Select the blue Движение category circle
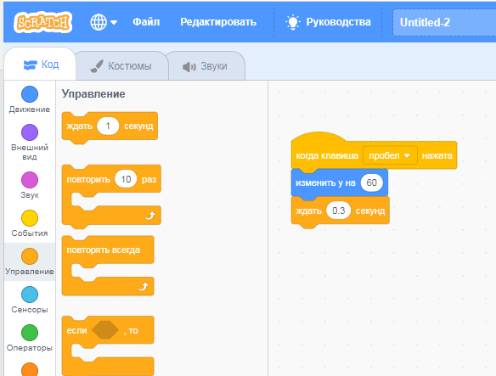 [x=29, y=94]
